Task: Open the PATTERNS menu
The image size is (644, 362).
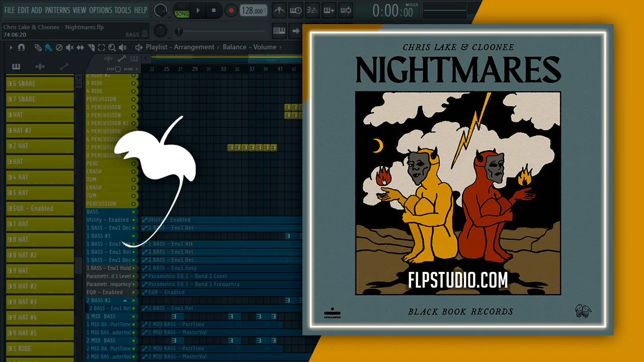Action: pyautogui.click(x=58, y=10)
